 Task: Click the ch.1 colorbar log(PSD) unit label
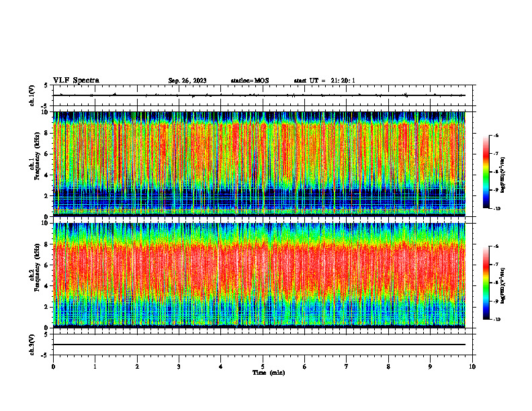tap(503, 175)
